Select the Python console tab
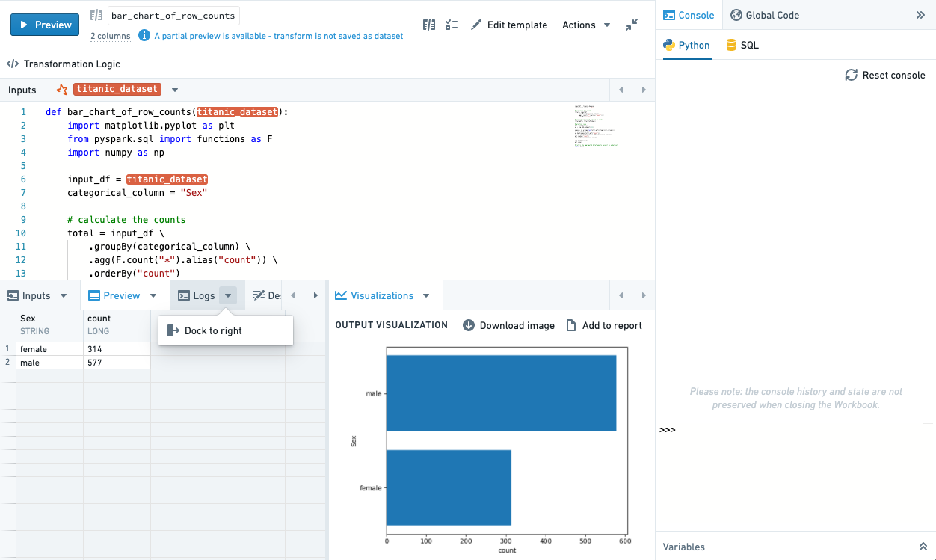936x560 pixels. (687, 45)
